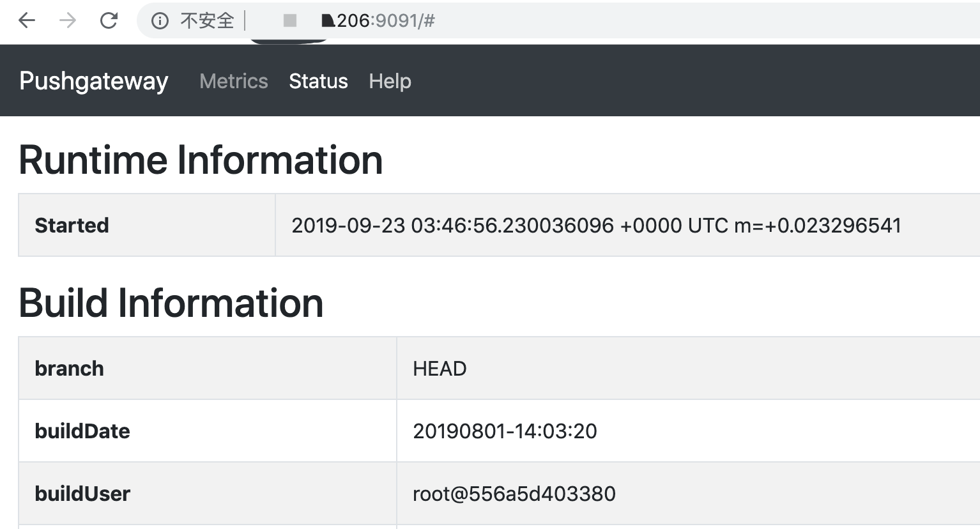The image size is (980, 529).
Task: Select the Build Information heading
Action: 171,303
